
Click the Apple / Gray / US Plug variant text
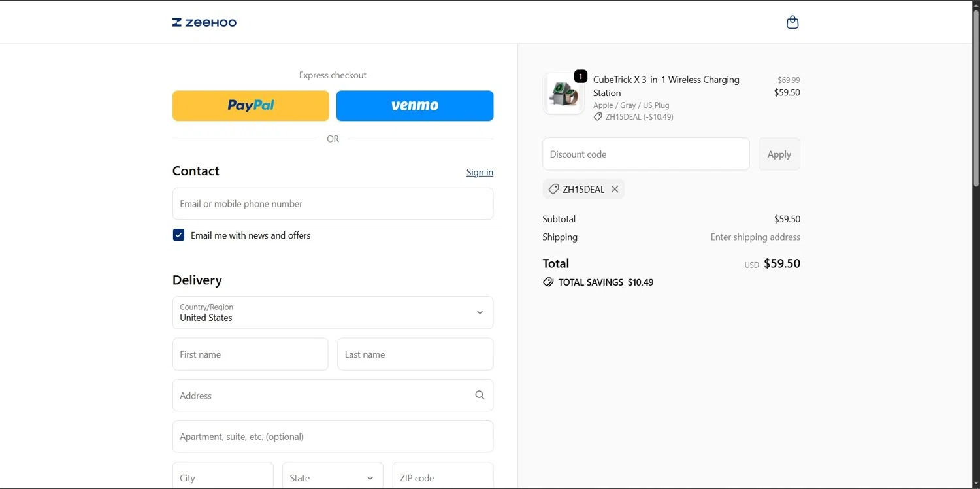pos(631,105)
